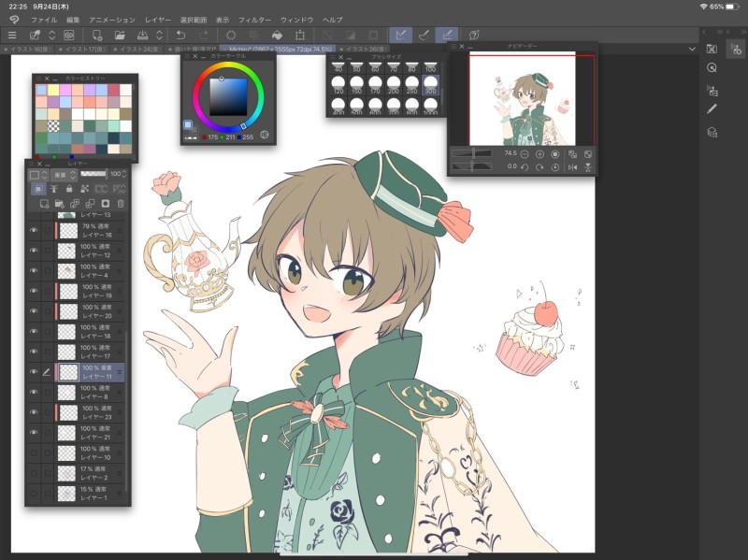Screen dimensions: 748x560
Task: Show layer レイヤー 10 via its visibility box
Action: [x=34, y=452]
